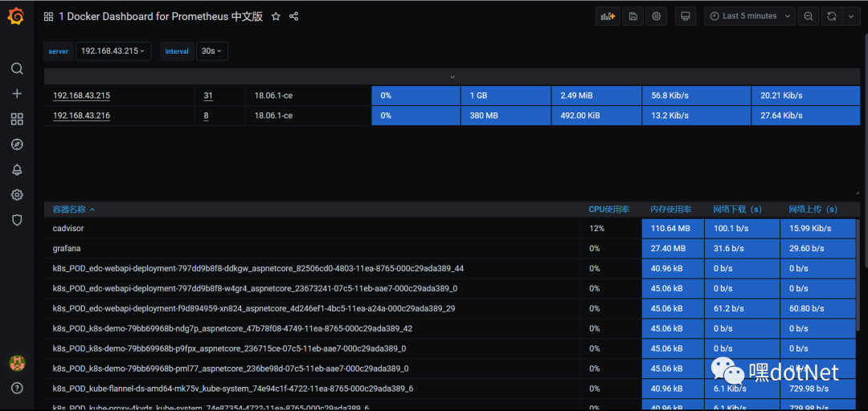Open the Last 5 minutes time picker
Screen dimensions: 868x411
tap(750, 16)
